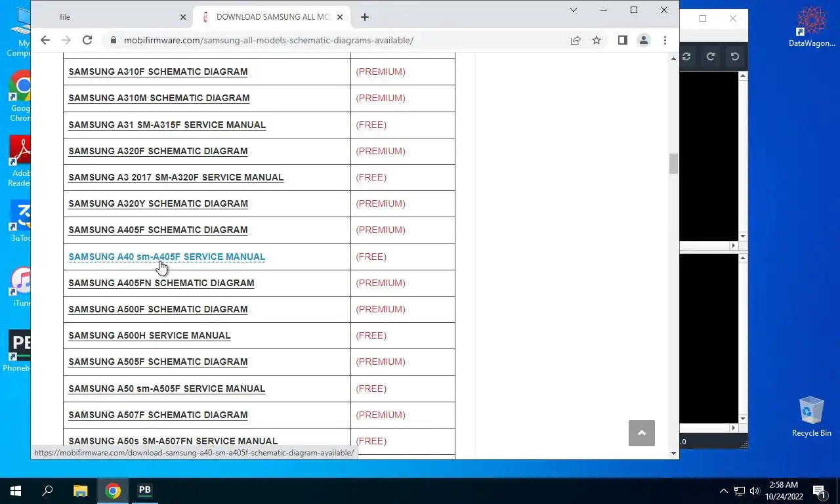Viewport: 840px width, 504px height.
Task: Go back to the previous page in Chrome
Action: click(45, 40)
